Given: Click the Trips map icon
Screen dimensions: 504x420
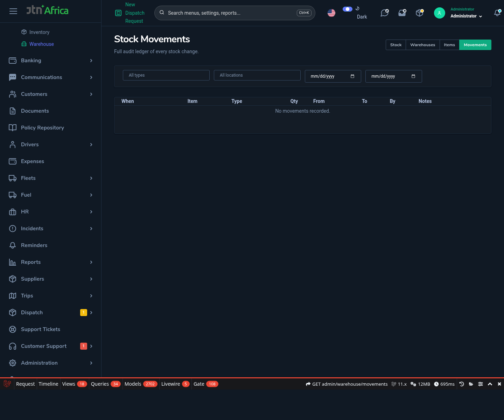Looking at the screenshot, I should point(13,296).
